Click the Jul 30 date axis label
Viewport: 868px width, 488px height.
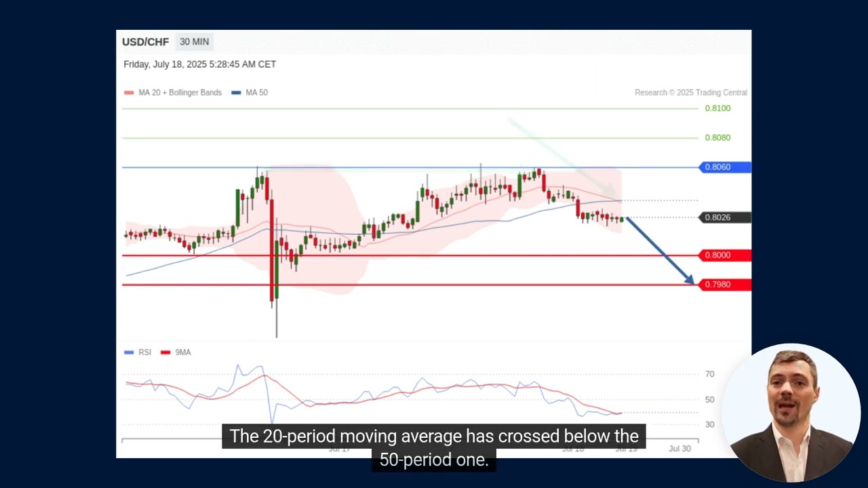pos(679,449)
